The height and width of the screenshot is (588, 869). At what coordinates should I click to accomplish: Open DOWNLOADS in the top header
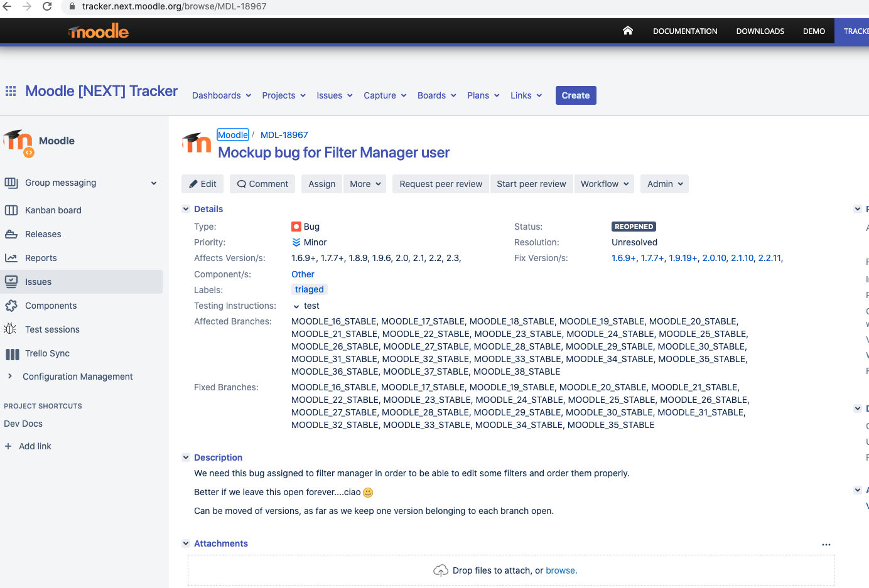point(760,31)
